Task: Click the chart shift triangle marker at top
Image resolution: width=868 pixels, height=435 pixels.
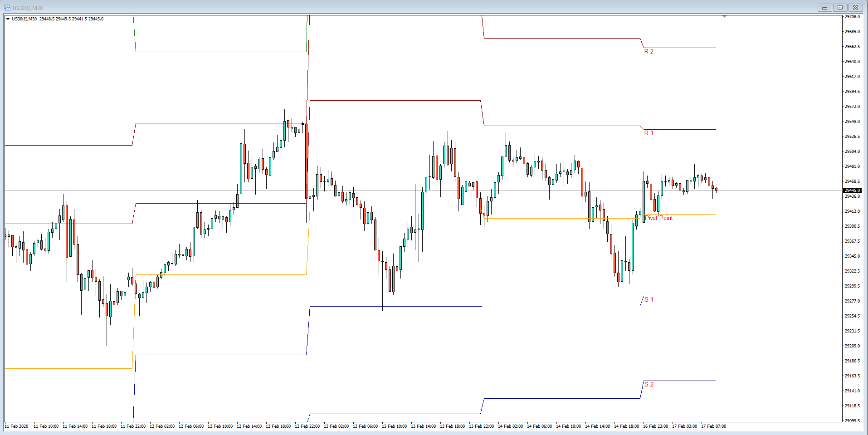Action: coord(725,16)
